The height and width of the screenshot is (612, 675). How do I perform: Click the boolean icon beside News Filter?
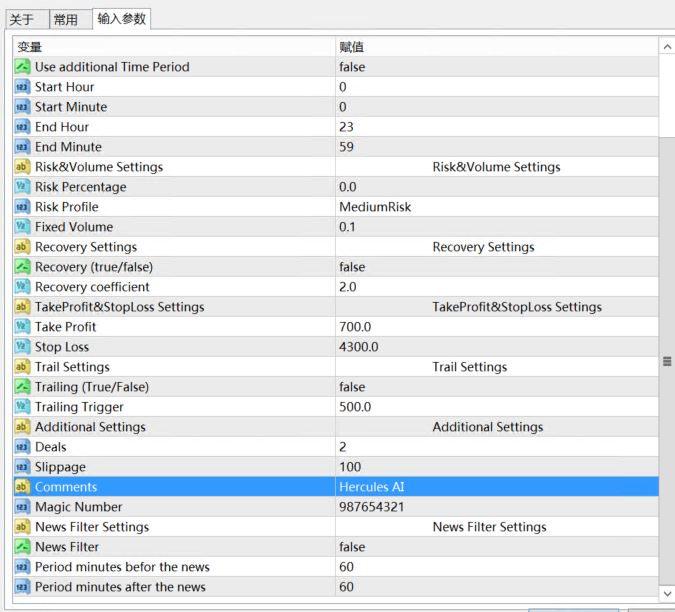coord(22,547)
